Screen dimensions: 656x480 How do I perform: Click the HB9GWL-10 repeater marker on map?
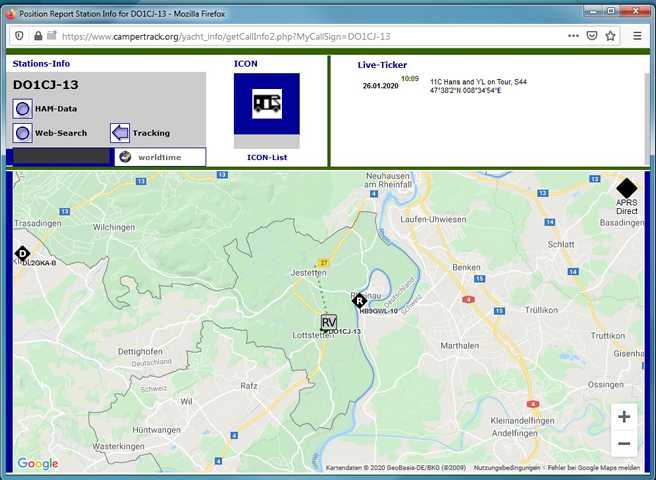tap(359, 300)
